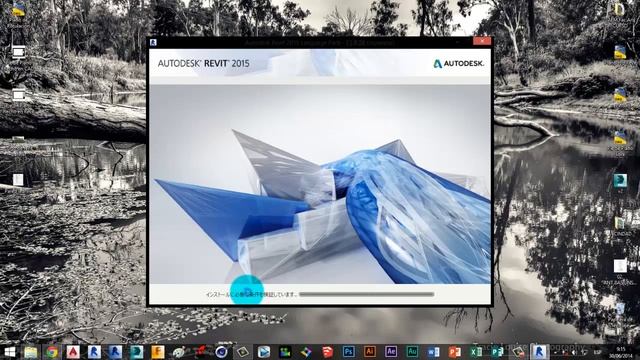Open the Windows Start button
Viewport: 640px width, 360px height.
point(10,351)
